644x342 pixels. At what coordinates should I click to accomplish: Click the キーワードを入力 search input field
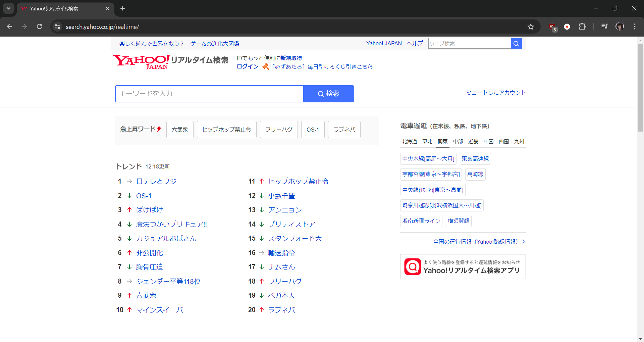tap(208, 94)
